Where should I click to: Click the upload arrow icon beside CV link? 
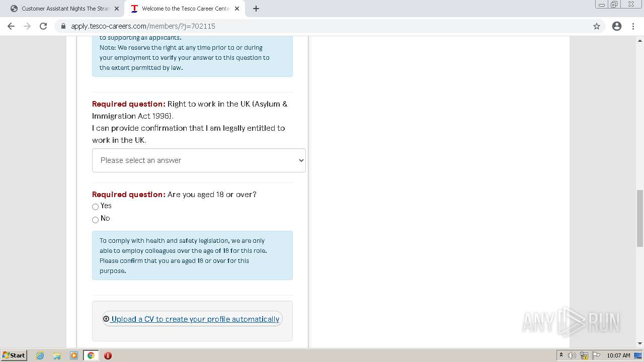coord(106,319)
